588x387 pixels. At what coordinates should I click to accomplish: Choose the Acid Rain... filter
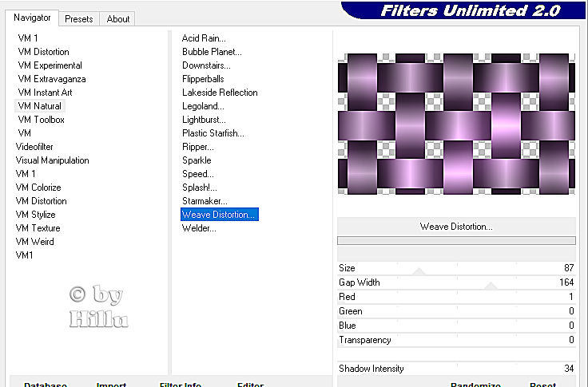coord(204,38)
